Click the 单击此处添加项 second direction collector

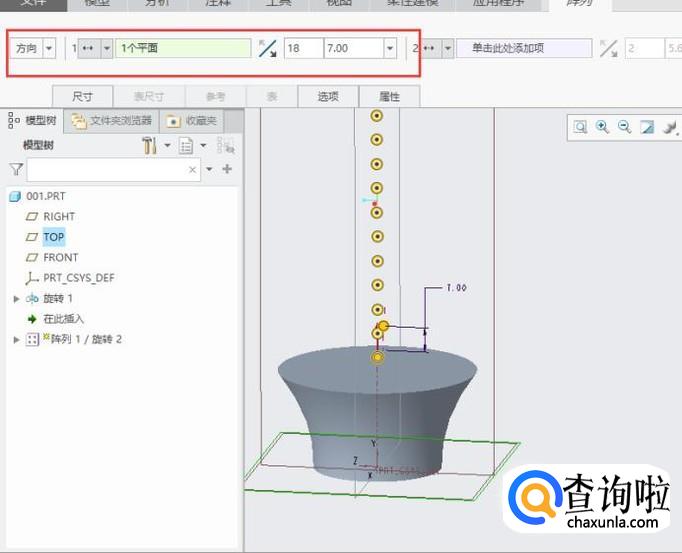(x=524, y=48)
